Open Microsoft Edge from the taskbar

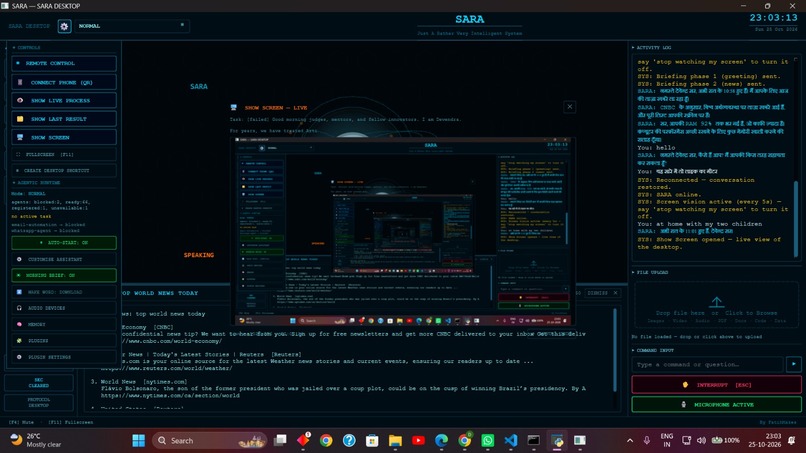[x=442, y=441]
